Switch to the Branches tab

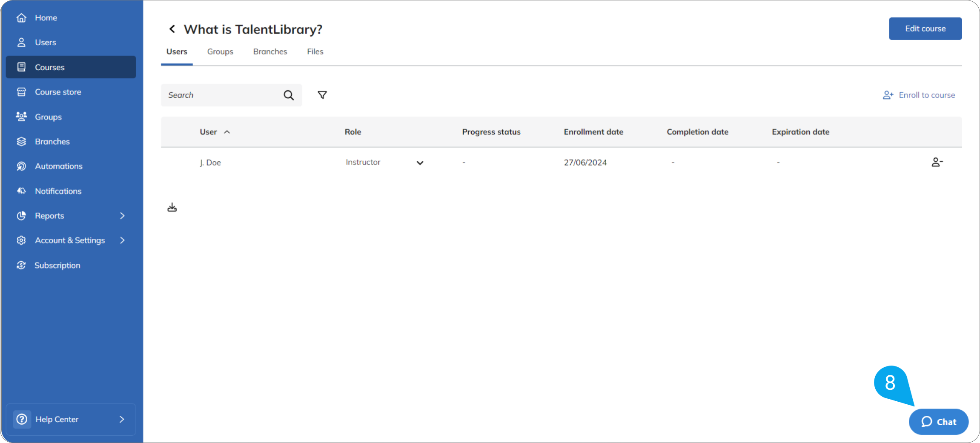[x=270, y=52]
